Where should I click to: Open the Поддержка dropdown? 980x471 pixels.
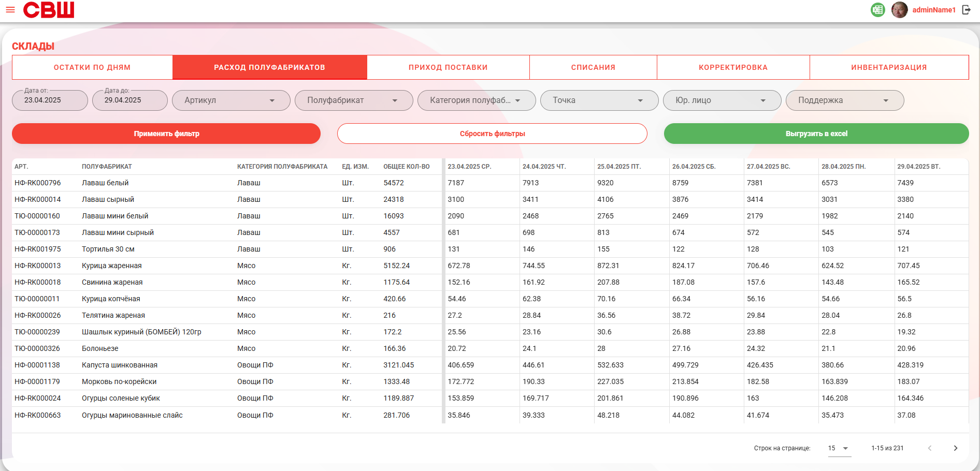point(845,100)
